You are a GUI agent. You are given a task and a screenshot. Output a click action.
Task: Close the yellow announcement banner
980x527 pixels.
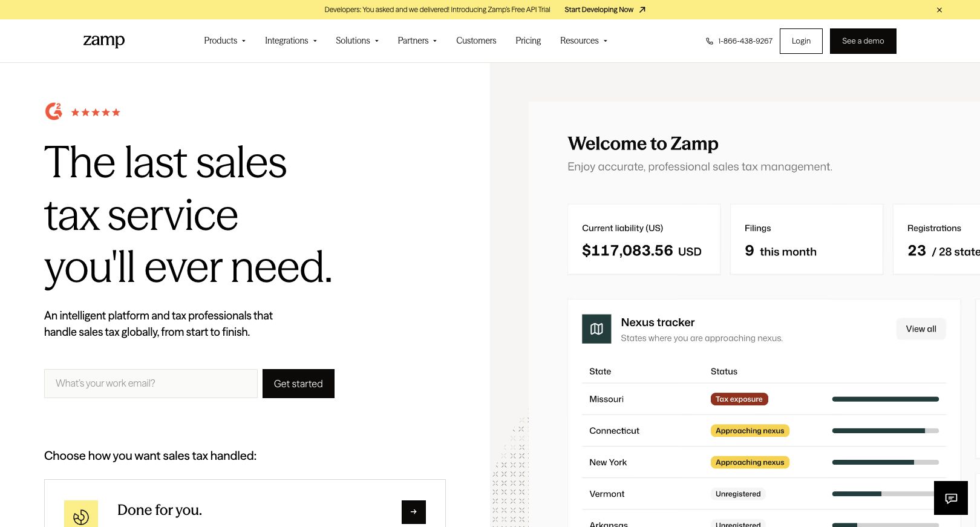coord(939,10)
